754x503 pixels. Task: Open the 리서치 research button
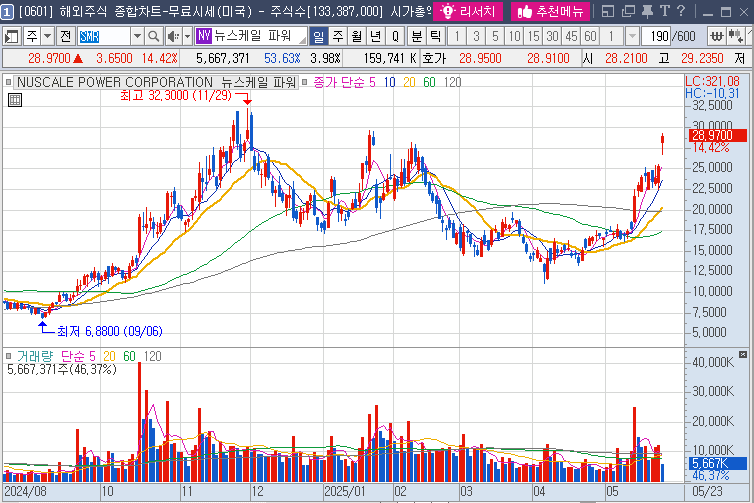coord(468,11)
